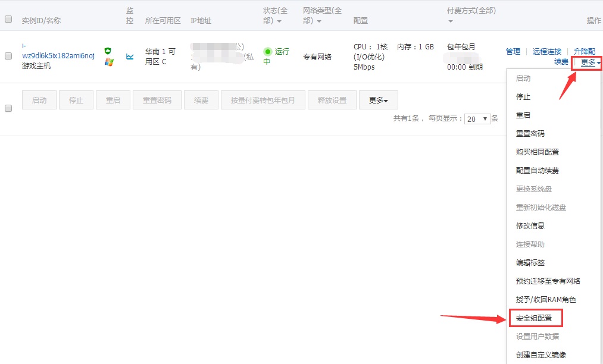This screenshot has height=364, width=603.
Task: Click the 远程连接 link
Action: point(547,52)
